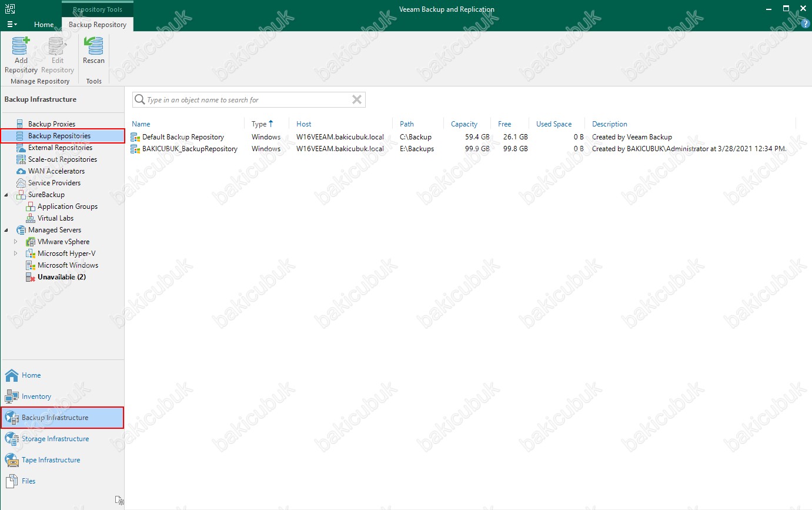Click the SureBackup node icon
The height and width of the screenshot is (510, 812).
tap(21, 195)
